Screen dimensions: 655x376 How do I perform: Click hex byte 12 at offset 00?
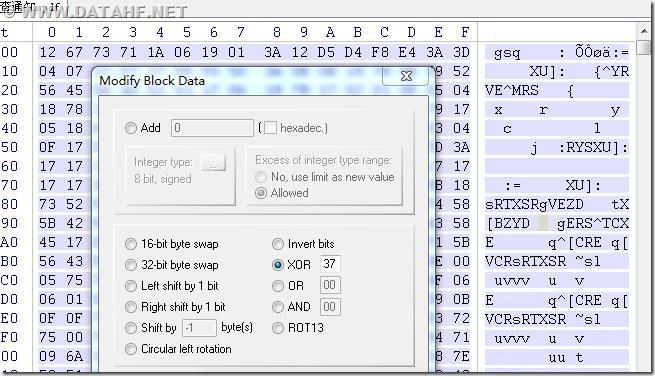(x=48, y=52)
